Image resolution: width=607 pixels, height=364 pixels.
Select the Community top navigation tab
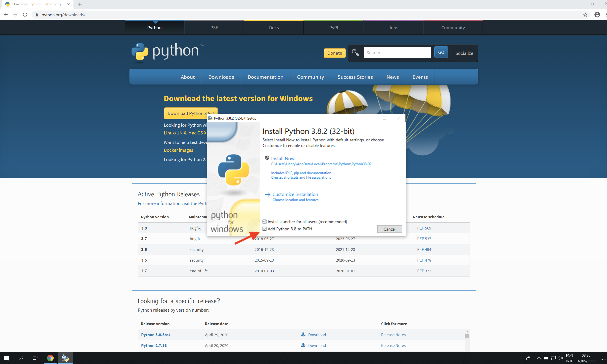click(x=453, y=27)
